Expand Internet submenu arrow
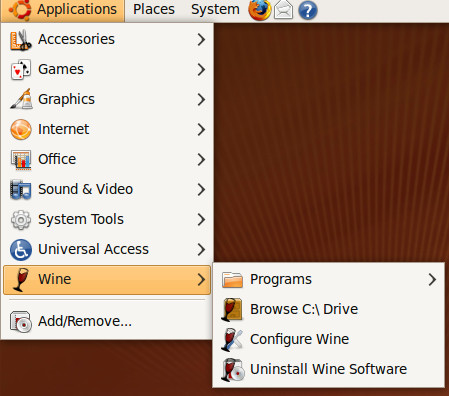Screen dimensions: 449x396 201,129
